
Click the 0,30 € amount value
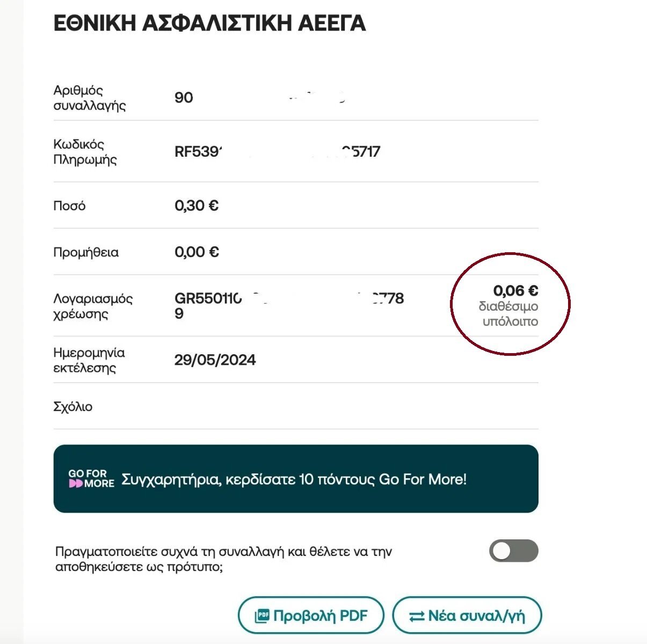(197, 206)
